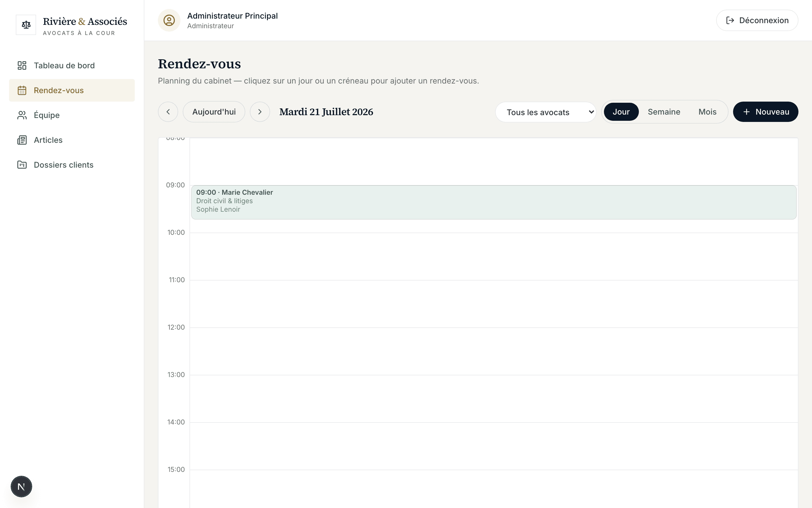Open the Tous les avocats dropdown
Viewport: 812px width, 508px height.
pos(546,112)
